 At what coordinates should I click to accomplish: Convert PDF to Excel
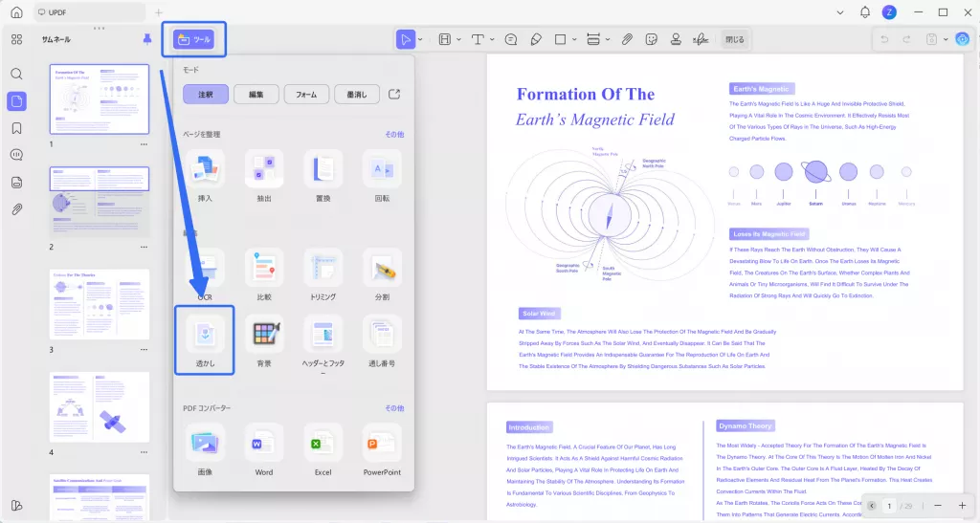[x=323, y=450]
